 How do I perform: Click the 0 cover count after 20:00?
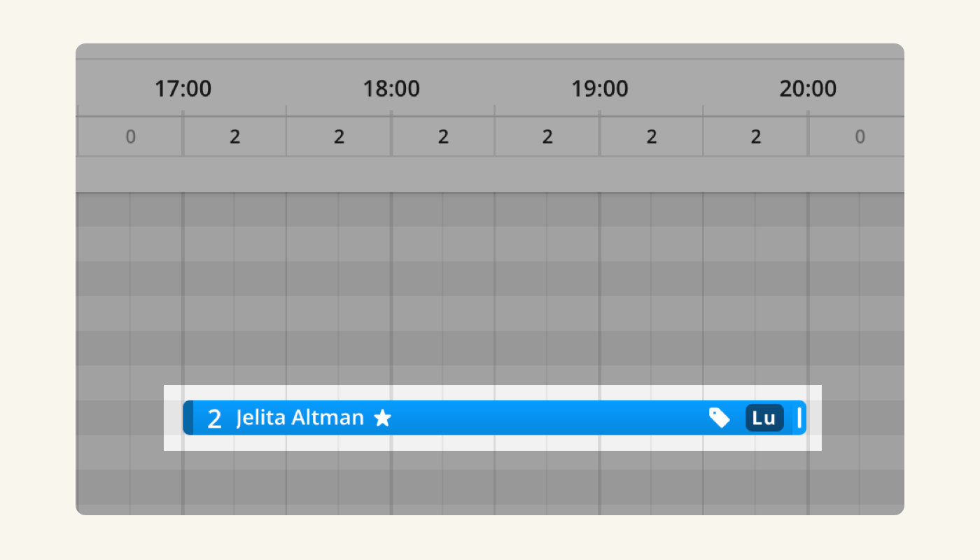pyautogui.click(x=860, y=136)
